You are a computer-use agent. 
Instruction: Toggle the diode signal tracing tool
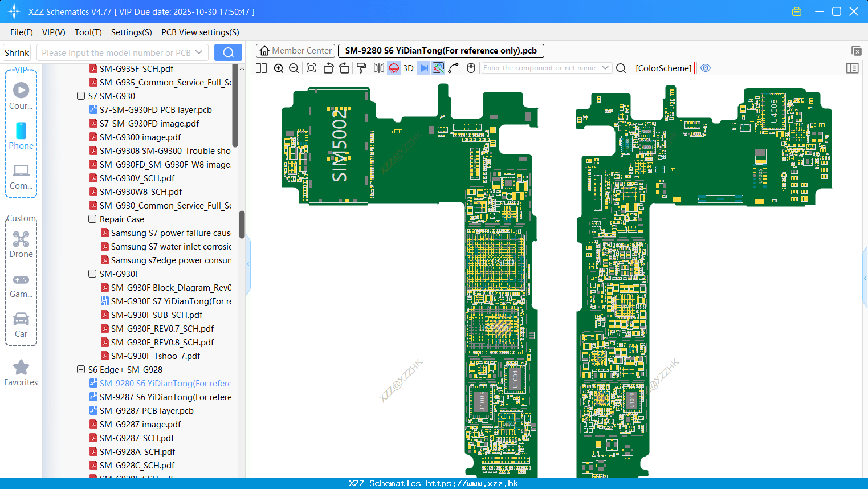[423, 68]
